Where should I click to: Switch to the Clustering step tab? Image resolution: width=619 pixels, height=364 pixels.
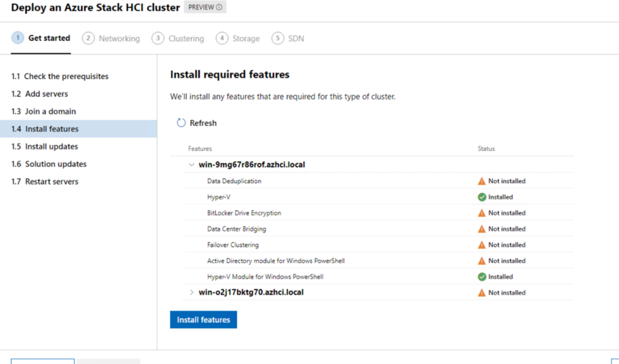pos(178,38)
